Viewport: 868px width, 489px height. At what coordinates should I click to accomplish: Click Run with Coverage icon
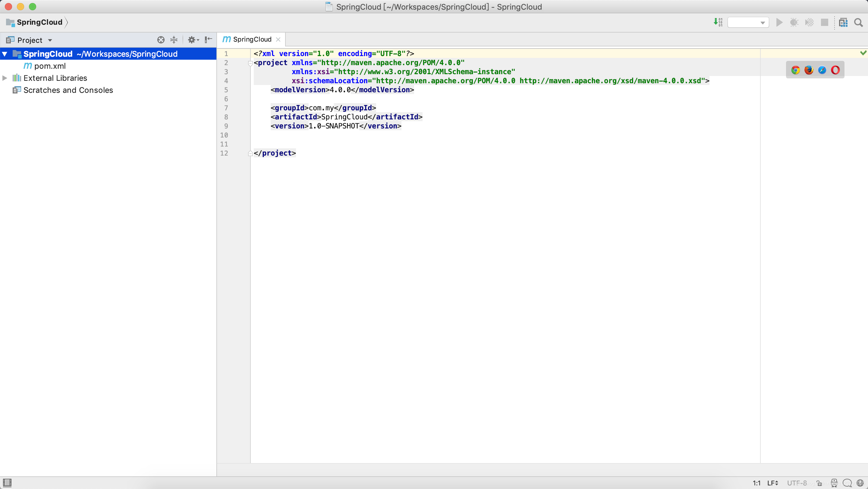(x=809, y=23)
